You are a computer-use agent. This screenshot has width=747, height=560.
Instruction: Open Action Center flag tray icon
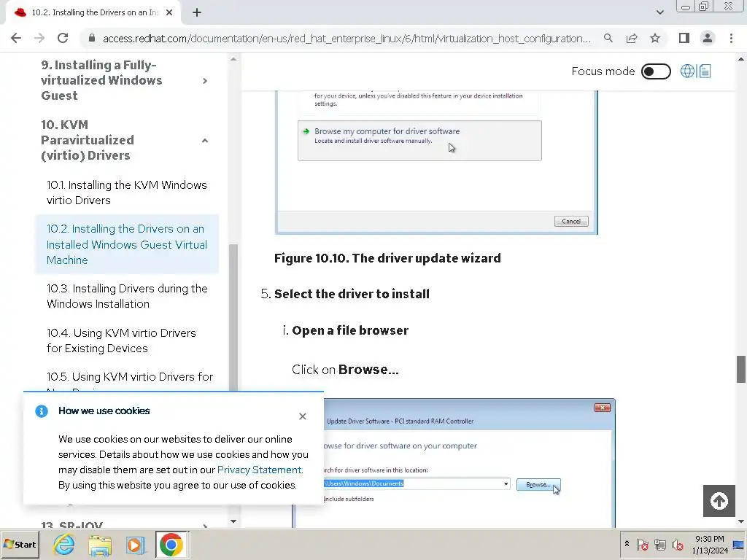point(642,544)
